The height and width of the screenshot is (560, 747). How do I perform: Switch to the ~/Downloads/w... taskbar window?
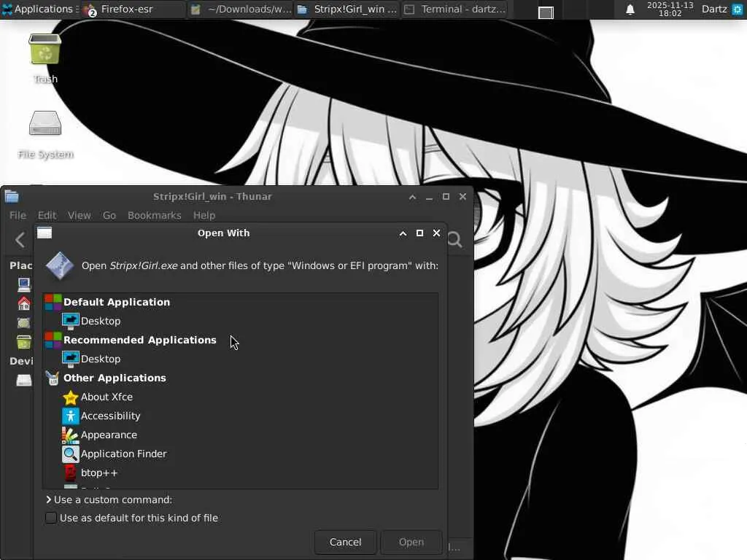[241, 9]
